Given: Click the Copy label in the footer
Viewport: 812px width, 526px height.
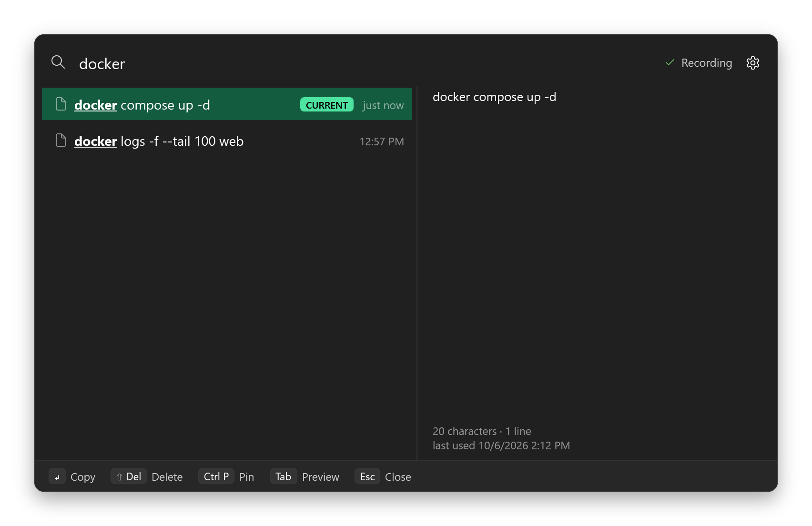Looking at the screenshot, I should (83, 477).
